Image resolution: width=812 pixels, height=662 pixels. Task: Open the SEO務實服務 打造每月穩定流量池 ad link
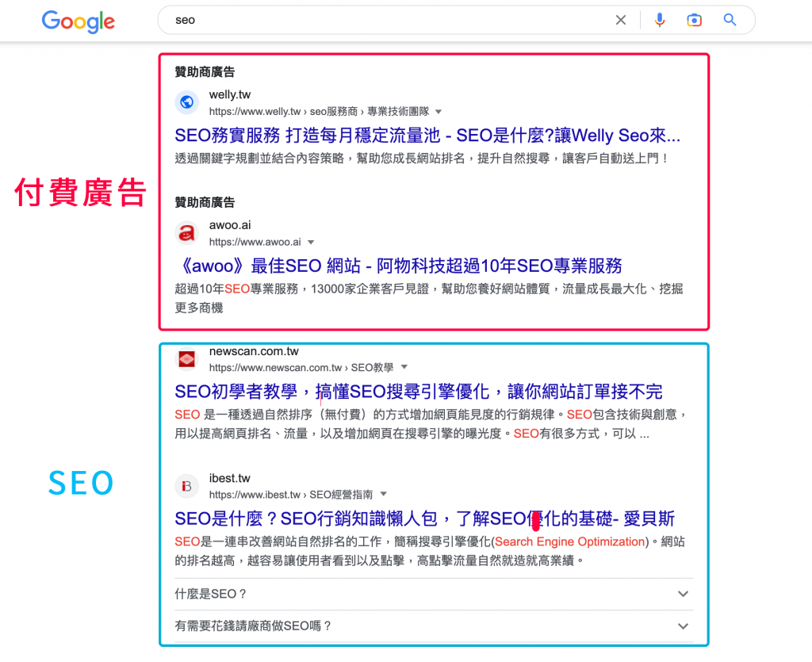tap(427, 136)
